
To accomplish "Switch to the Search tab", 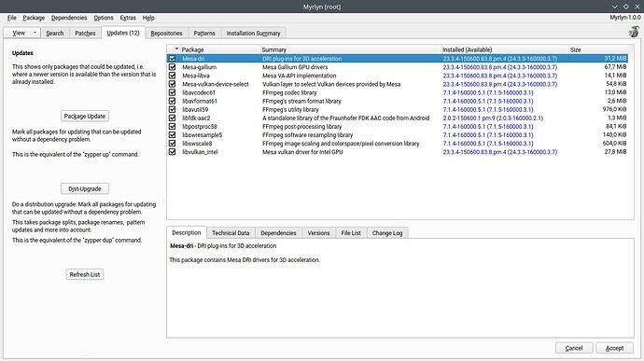I will (x=55, y=34).
